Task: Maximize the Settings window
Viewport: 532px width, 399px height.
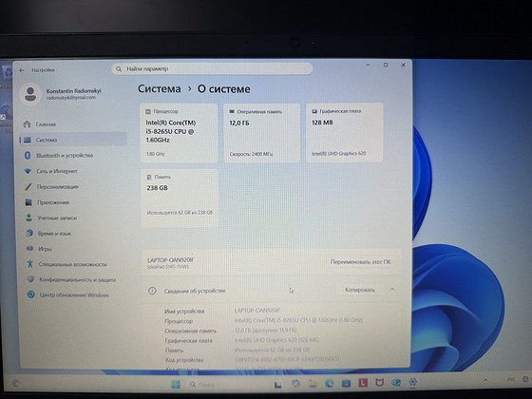Action: point(386,65)
